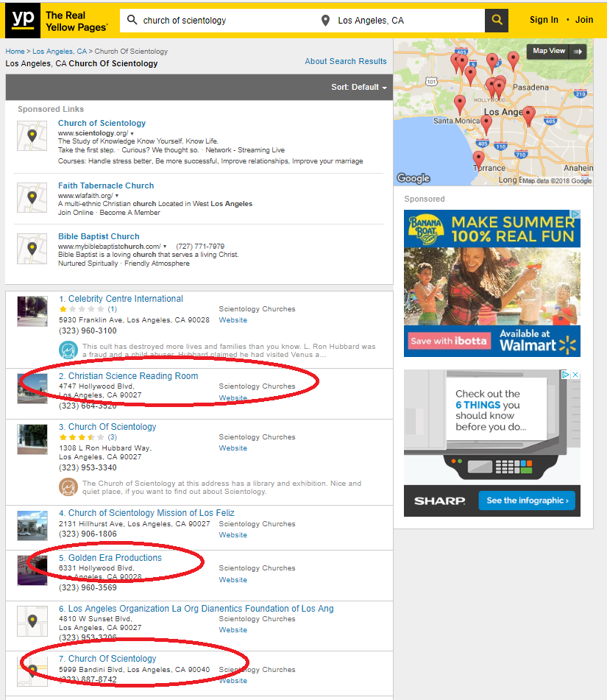Click the See the infographic button

527,501
